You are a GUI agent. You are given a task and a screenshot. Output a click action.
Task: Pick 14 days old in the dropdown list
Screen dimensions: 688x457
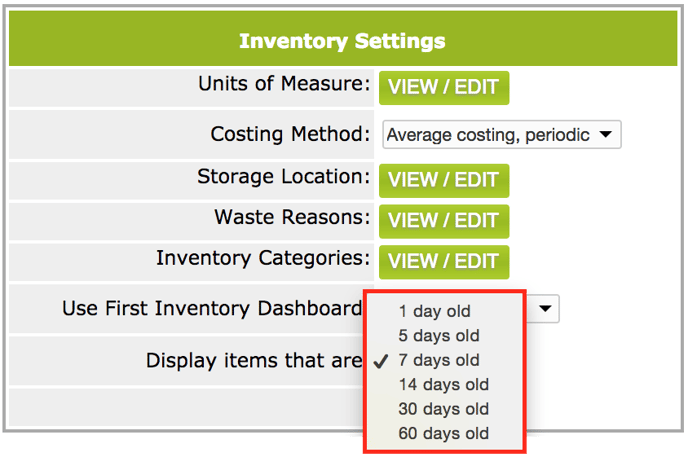click(444, 385)
